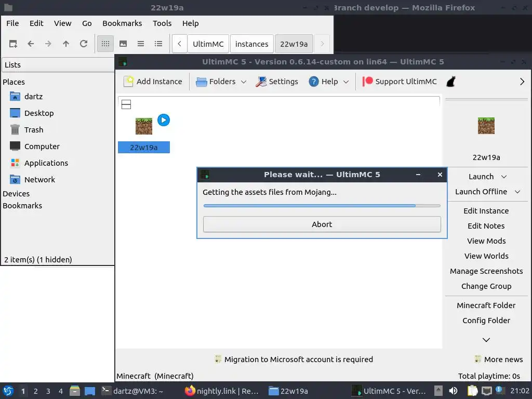Click the assets download progress bar
Viewport: 532px width, 399px height.
(x=322, y=206)
